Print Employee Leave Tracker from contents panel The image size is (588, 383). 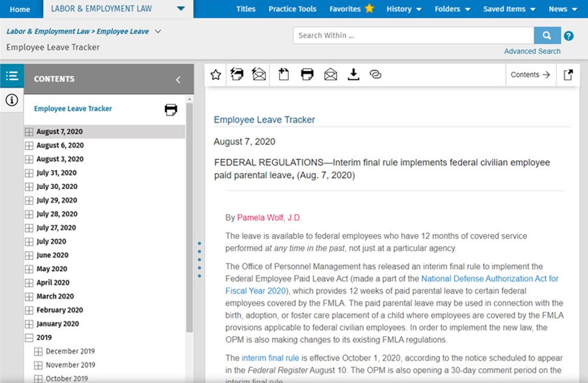tap(171, 109)
